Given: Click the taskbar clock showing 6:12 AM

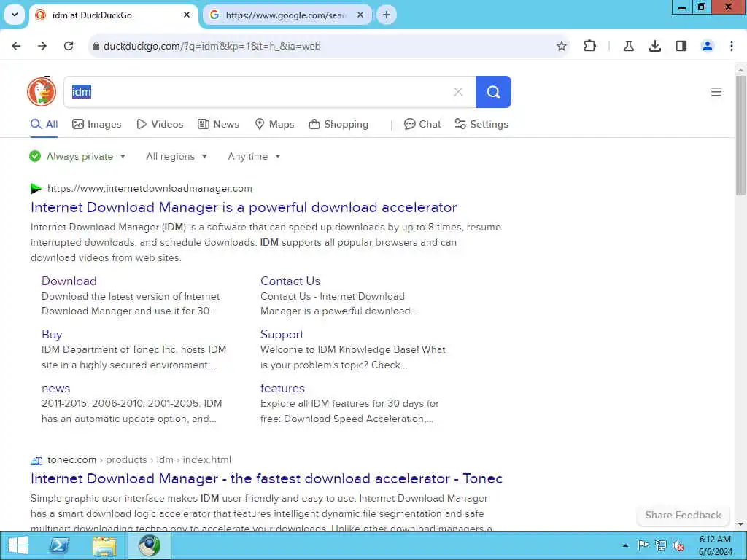Looking at the screenshot, I should tap(715, 545).
